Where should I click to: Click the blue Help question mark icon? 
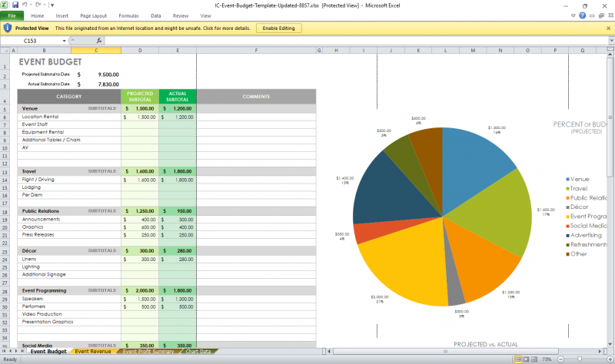coord(583,15)
